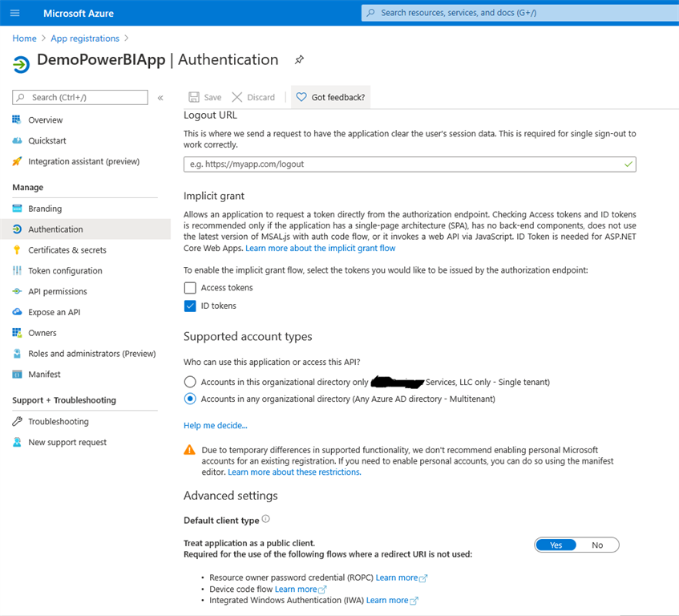Click the Quickstart cloud icon
Image resolution: width=679 pixels, height=616 pixels.
17,140
